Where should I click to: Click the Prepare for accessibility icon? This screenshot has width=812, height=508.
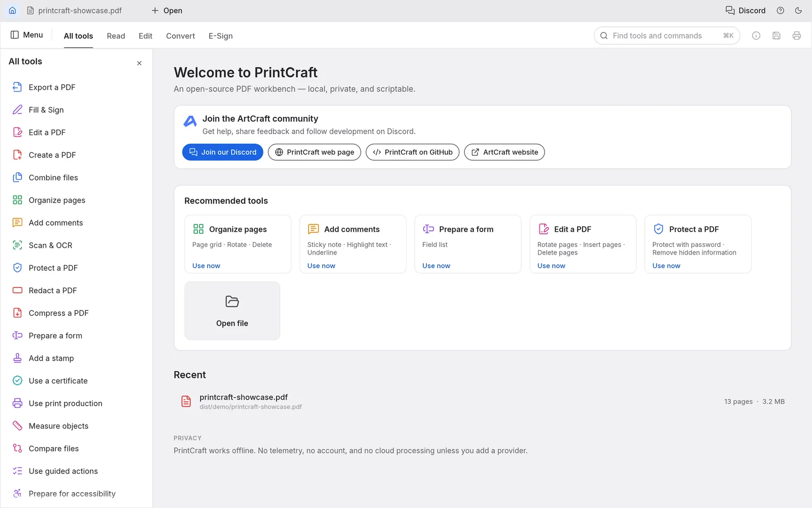17,494
